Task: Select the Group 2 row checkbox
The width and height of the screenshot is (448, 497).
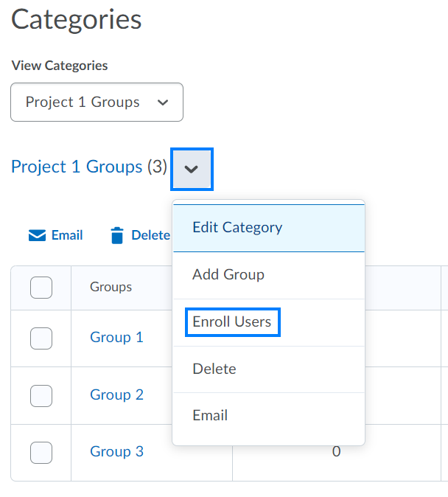Action: pyautogui.click(x=41, y=395)
